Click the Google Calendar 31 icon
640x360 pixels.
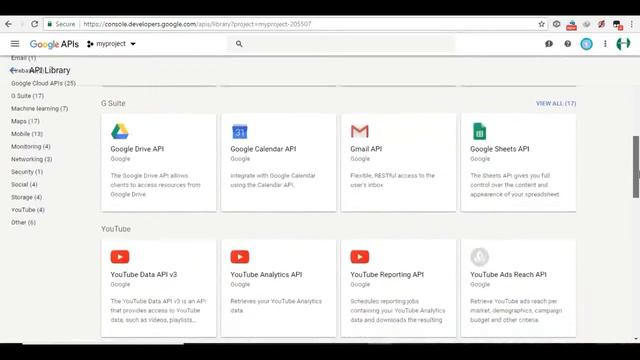240,131
